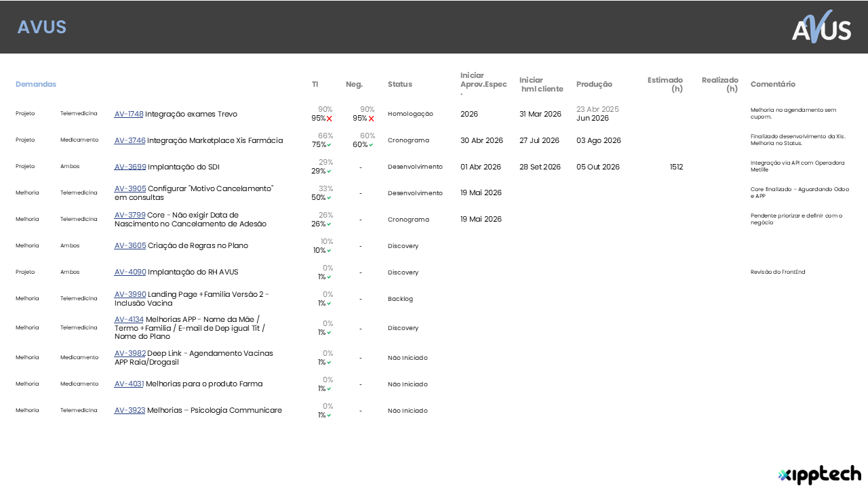Click the Iniciar Aprov.Espec column header

[x=484, y=84]
